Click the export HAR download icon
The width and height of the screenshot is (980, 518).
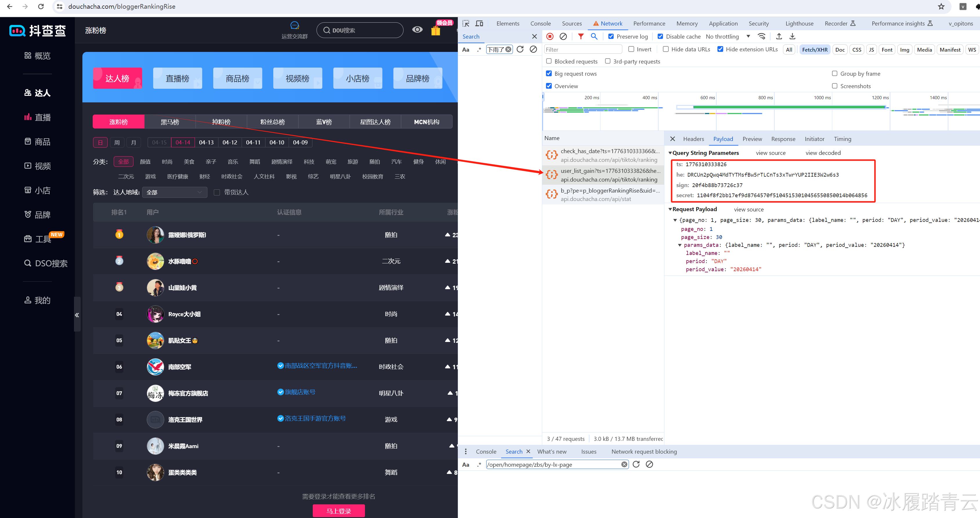coord(793,37)
